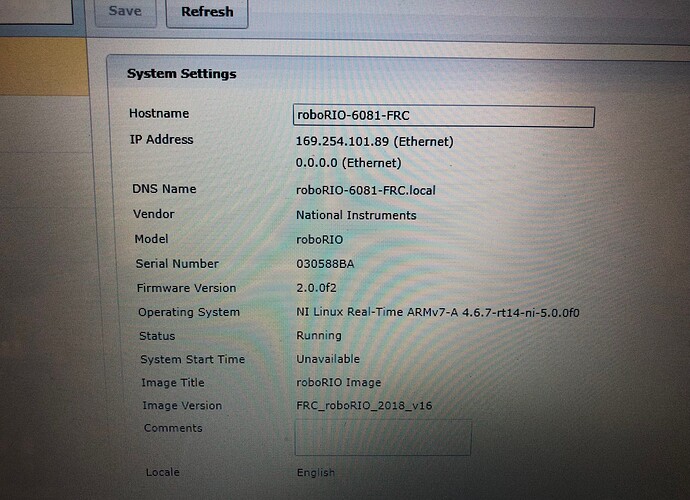Select firmware version 2.0.0f2
This screenshot has width=690, height=500.
pyautogui.click(x=316, y=288)
